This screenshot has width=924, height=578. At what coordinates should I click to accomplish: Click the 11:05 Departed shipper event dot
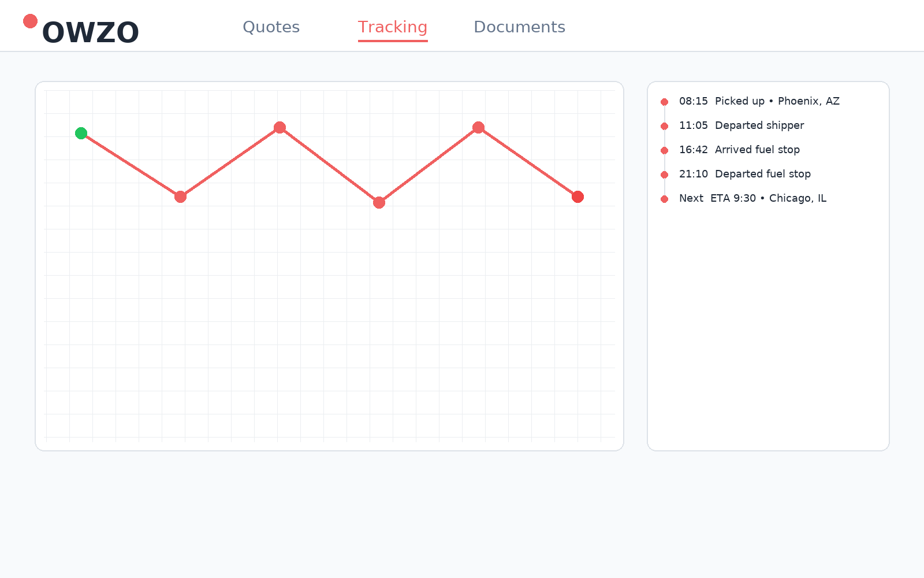coord(665,127)
